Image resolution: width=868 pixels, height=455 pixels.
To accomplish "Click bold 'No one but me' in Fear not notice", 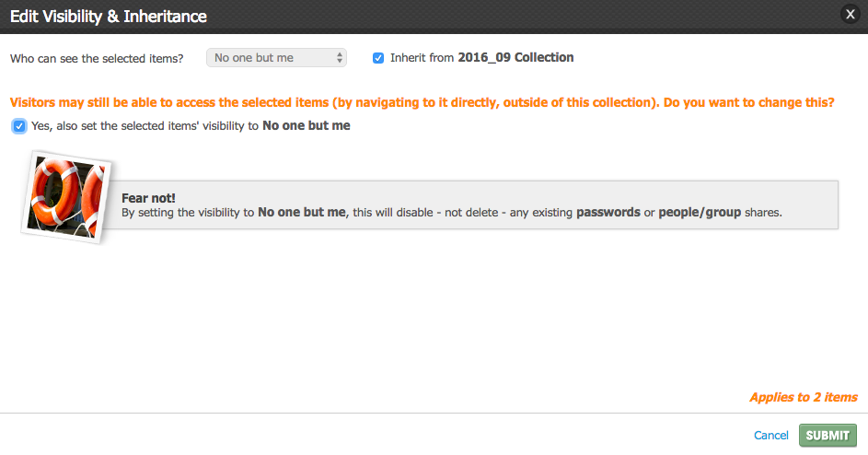I will coord(302,212).
